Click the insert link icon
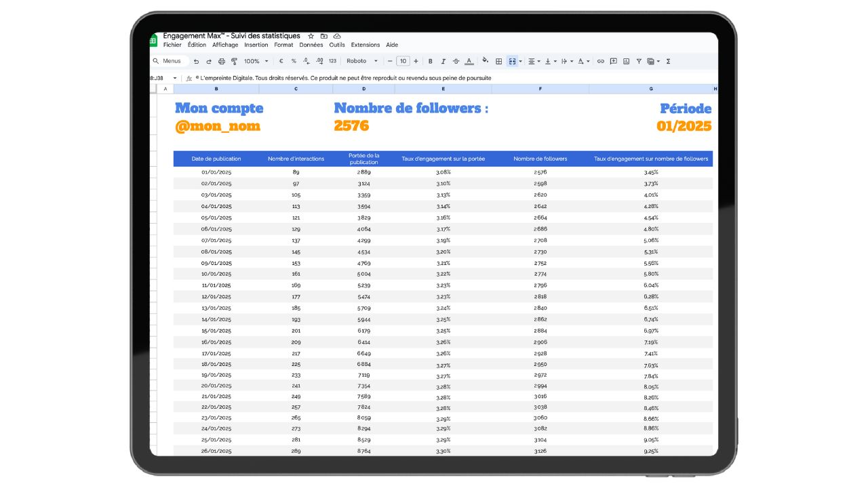 600,61
